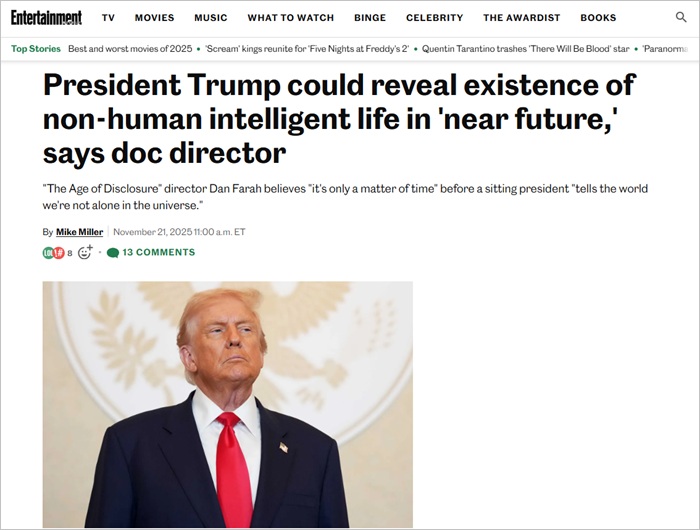Add a reaction with smiley plus icon
This screenshot has height=530, width=700.
coord(85,252)
